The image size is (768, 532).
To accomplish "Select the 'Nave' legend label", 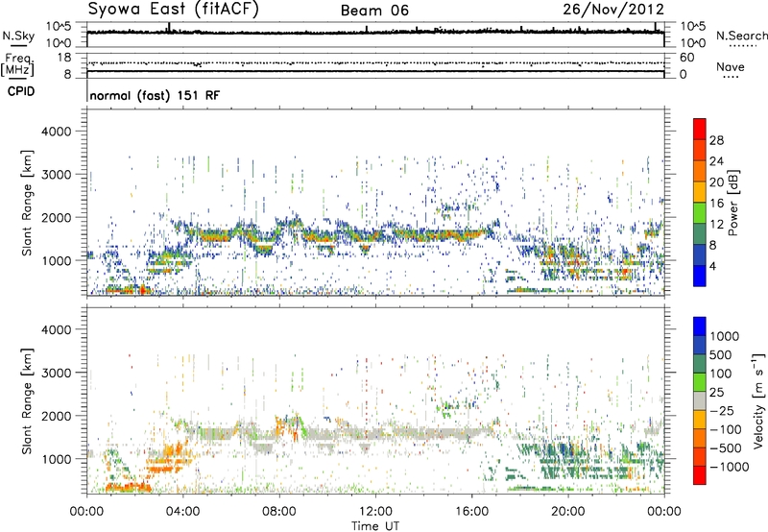I will point(731,67).
